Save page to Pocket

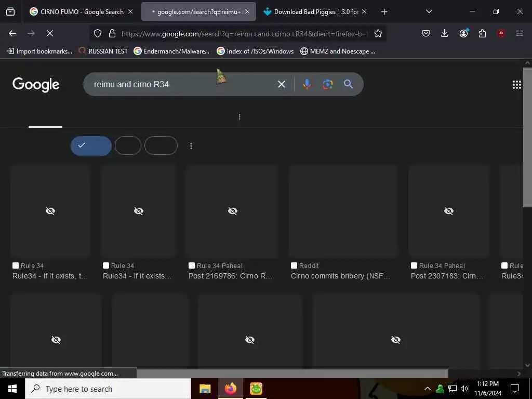click(x=426, y=33)
